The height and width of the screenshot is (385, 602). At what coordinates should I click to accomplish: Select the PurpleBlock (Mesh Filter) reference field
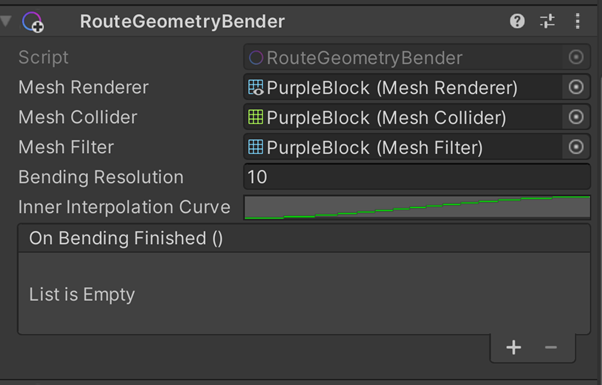403,147
